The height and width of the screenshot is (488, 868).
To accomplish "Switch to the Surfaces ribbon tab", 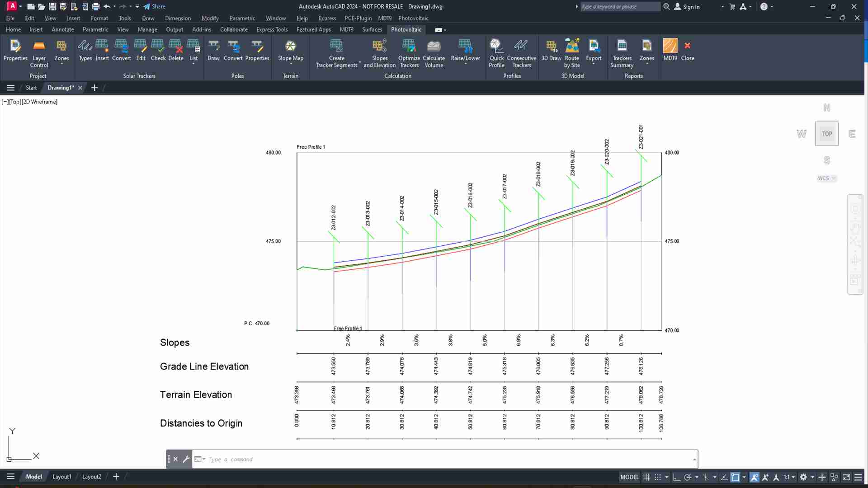I will (x=372, y=29).
